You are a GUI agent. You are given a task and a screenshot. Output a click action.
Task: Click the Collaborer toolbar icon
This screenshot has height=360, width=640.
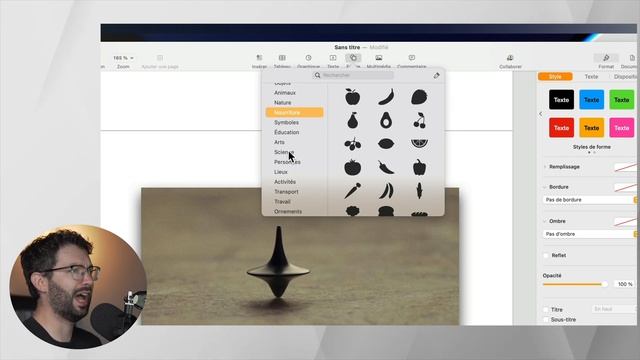click(510, 58)
